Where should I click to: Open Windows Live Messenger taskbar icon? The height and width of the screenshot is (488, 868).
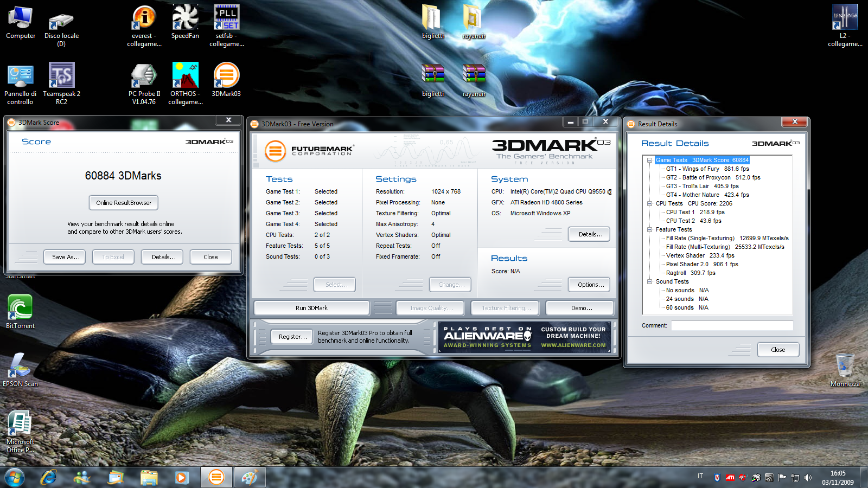pyautogui.click(x=82, y=477)
